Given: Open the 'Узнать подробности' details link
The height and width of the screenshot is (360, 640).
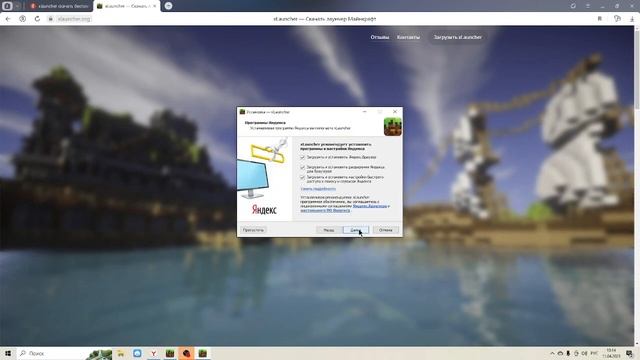Looking at the screenshot, I should [318, 189].
